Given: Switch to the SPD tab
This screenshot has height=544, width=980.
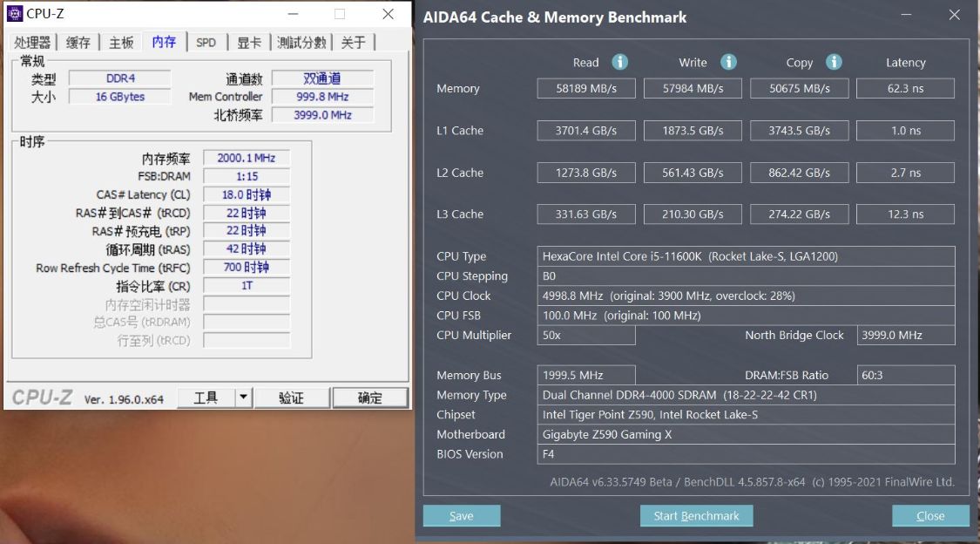Looking at the screenshot, I should click(x=206, y=41).
